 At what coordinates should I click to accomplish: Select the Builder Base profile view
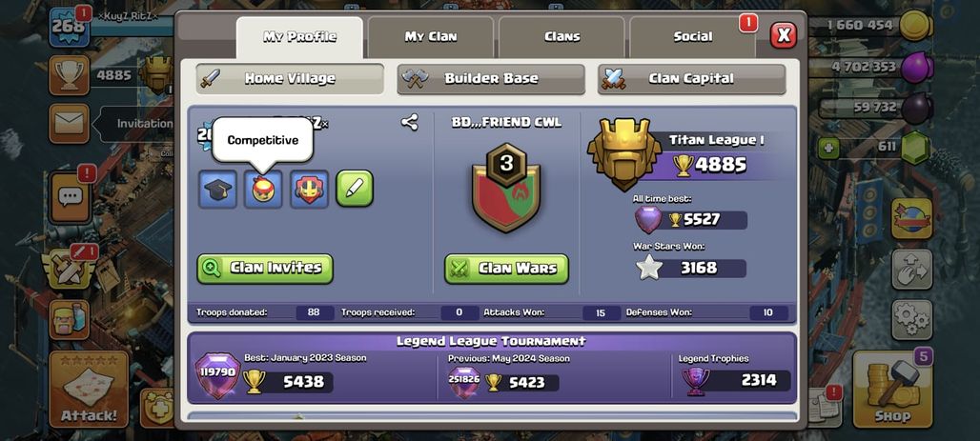(x=491, y=79)
